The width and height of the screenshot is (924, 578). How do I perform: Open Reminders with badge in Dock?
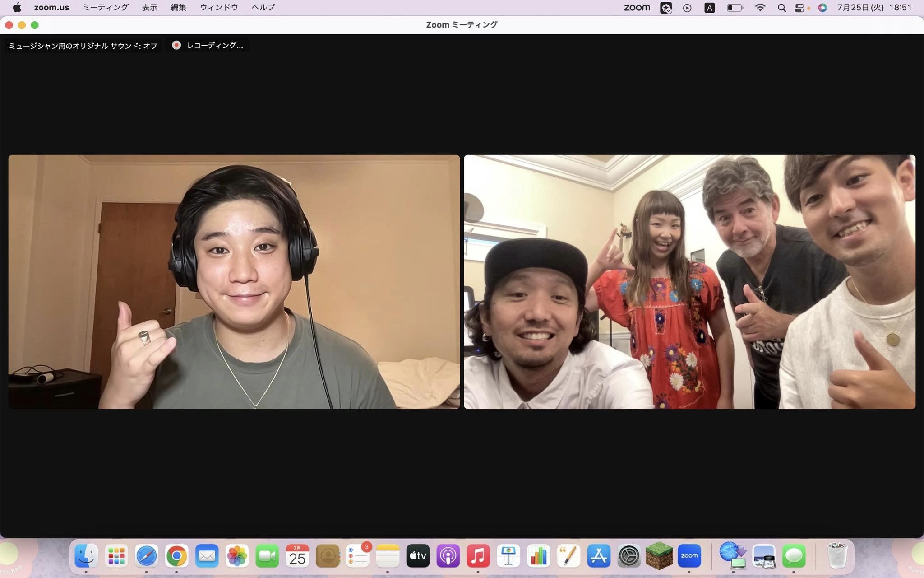click(x=358, y=556)
